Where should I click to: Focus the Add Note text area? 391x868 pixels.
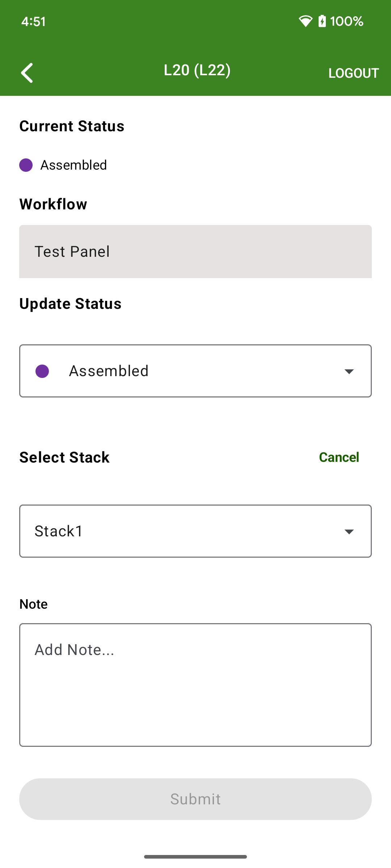(x=195, y=685)
